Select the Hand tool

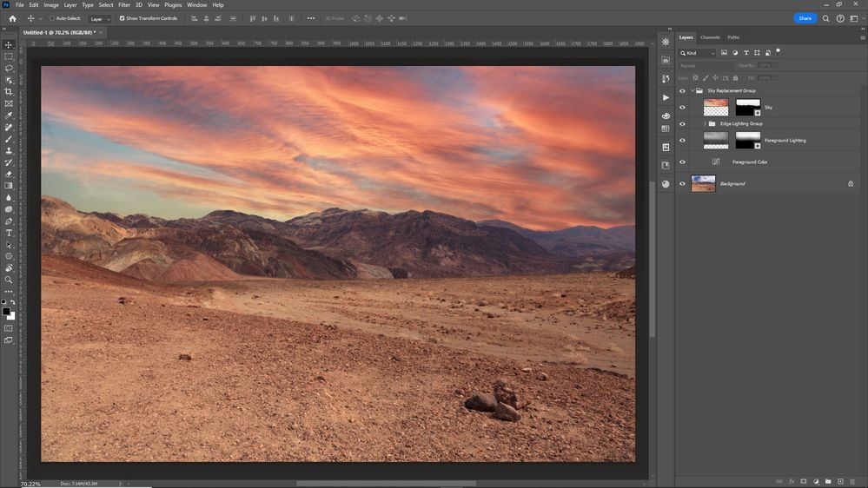(9, 267)
